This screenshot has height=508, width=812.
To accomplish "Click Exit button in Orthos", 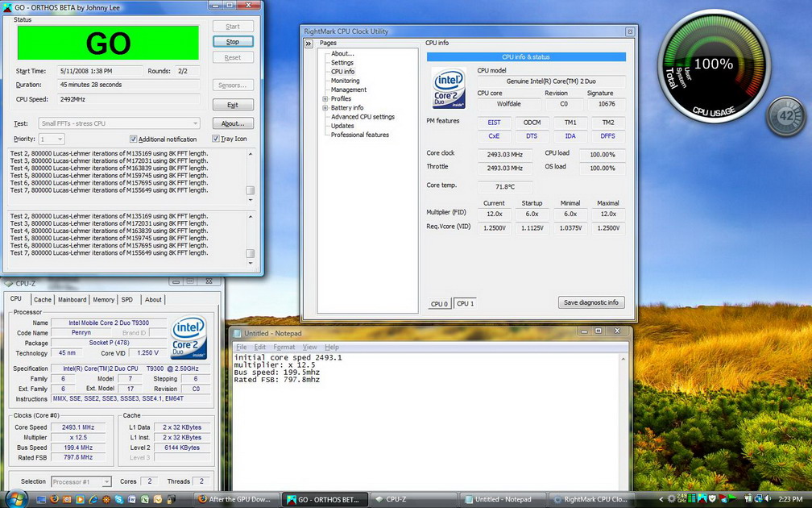I will coord(233,105).
